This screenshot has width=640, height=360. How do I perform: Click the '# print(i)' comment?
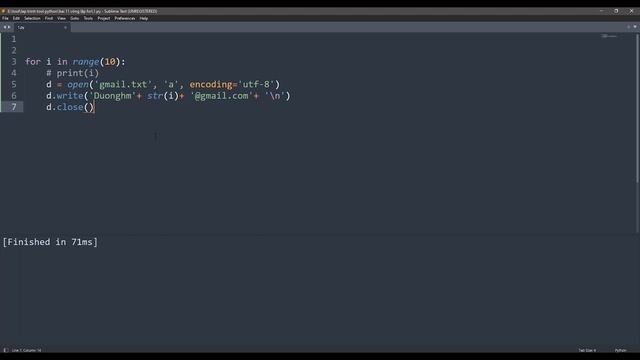72,73
